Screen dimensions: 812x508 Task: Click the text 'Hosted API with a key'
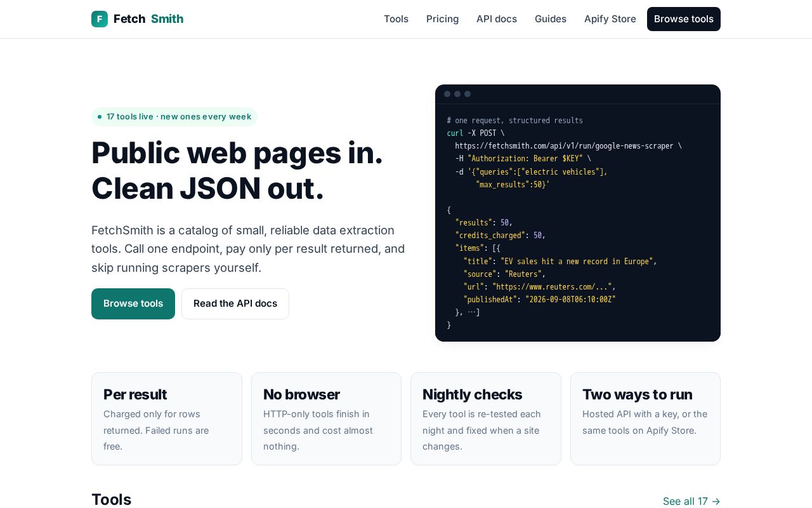pos(645,422)
